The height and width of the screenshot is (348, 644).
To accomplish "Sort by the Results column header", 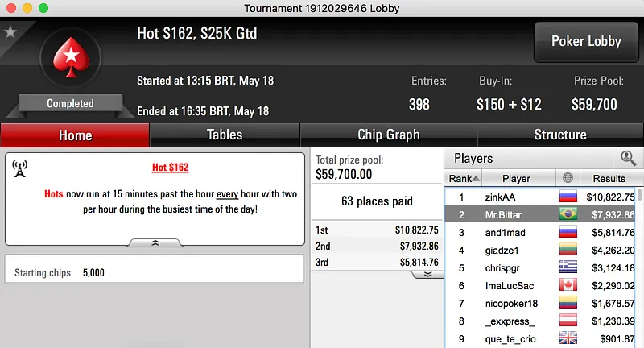I will coord(609,178).
